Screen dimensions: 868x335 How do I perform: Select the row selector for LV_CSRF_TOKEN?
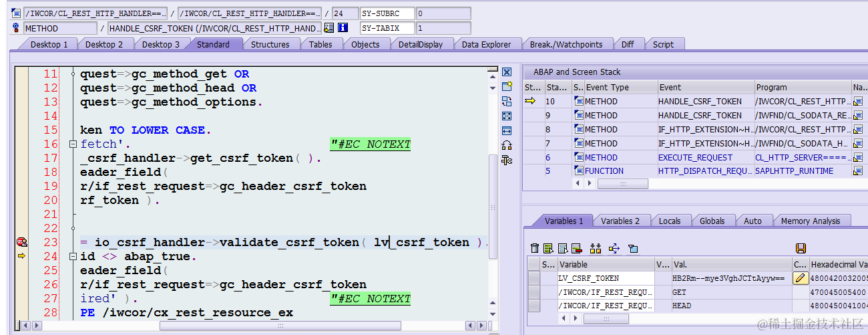tap(533, 278)
